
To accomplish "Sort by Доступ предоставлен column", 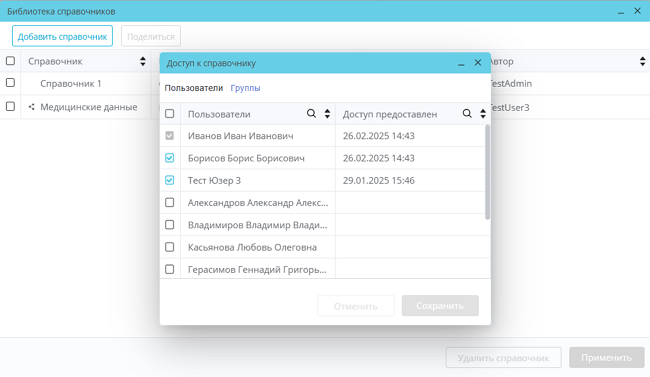I will pos(483,114).
